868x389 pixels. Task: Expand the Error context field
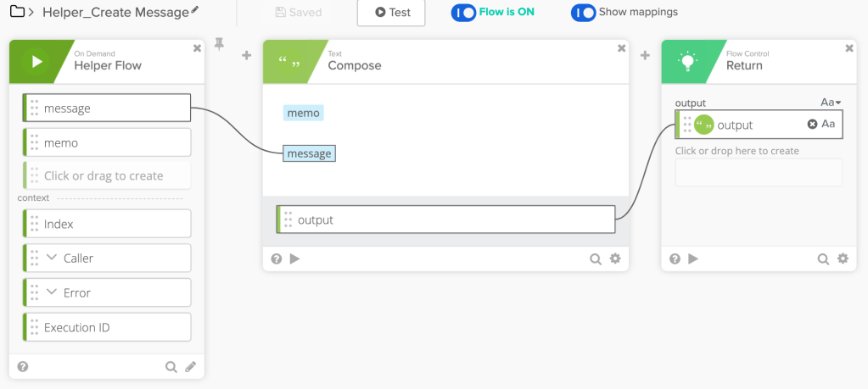(52, 293)
